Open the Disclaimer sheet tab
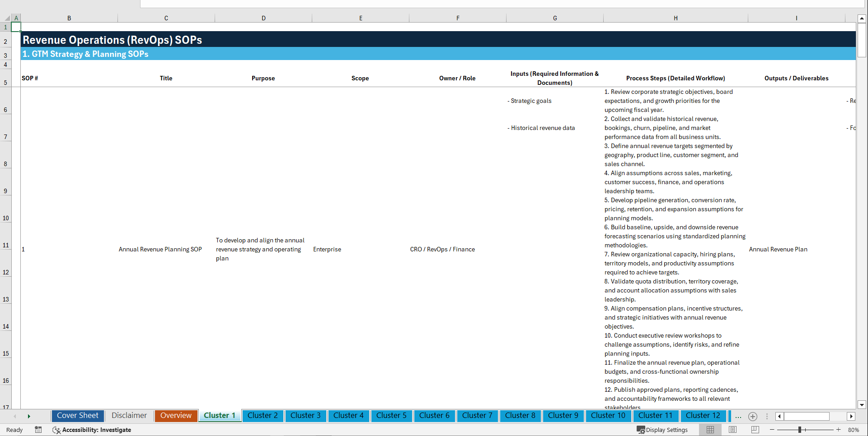 [129, 416]
